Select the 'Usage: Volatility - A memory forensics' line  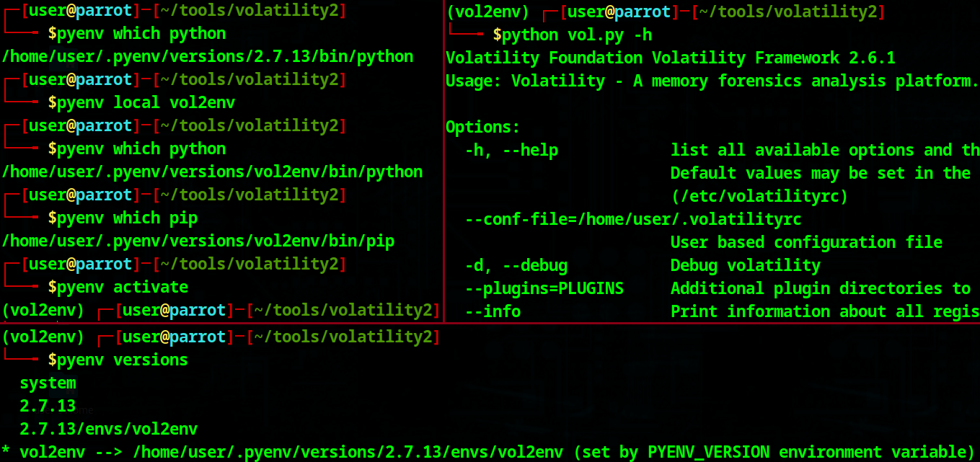[712, 81]
